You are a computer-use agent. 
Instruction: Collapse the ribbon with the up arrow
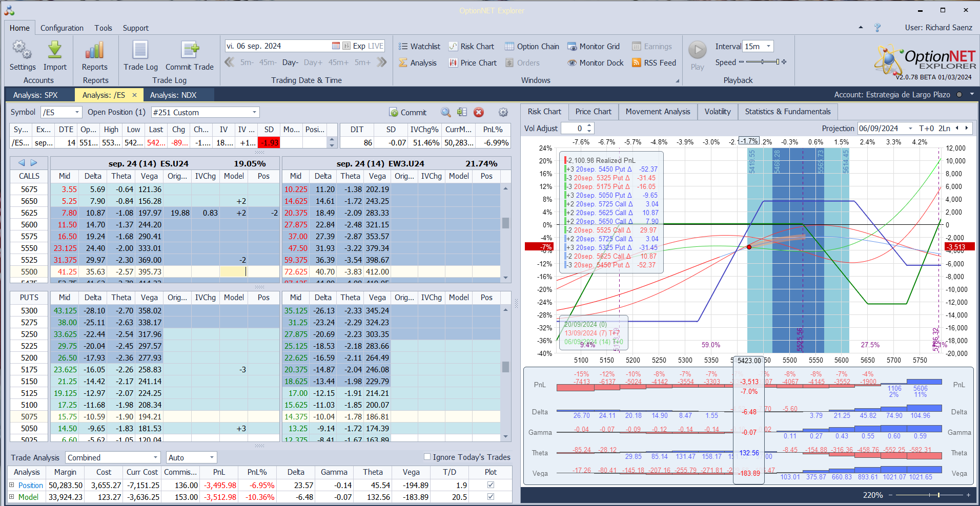tap(861, 28)
